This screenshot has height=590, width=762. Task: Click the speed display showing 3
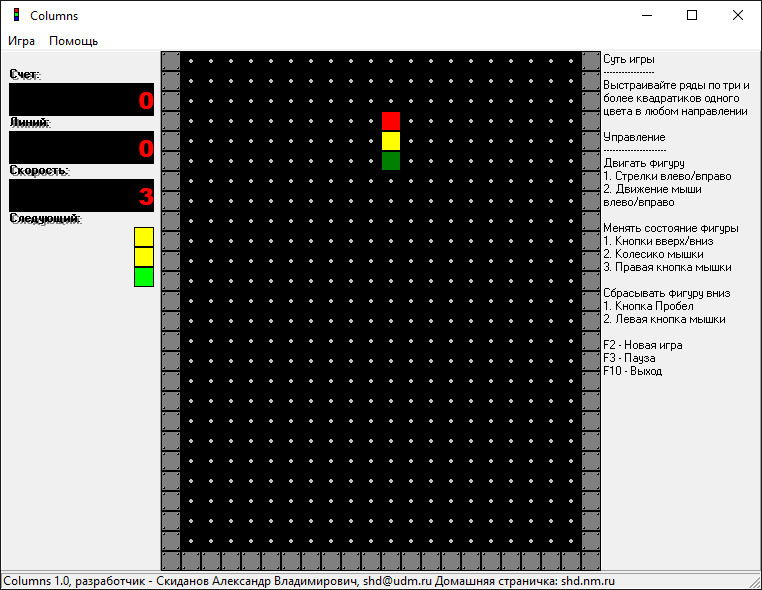pyautogui.click(x=81, y=195)
